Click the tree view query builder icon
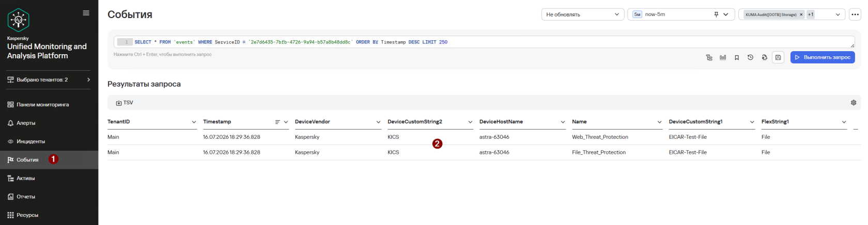The height and width of the screenshot is (225, 868). [x=709, y=57]
